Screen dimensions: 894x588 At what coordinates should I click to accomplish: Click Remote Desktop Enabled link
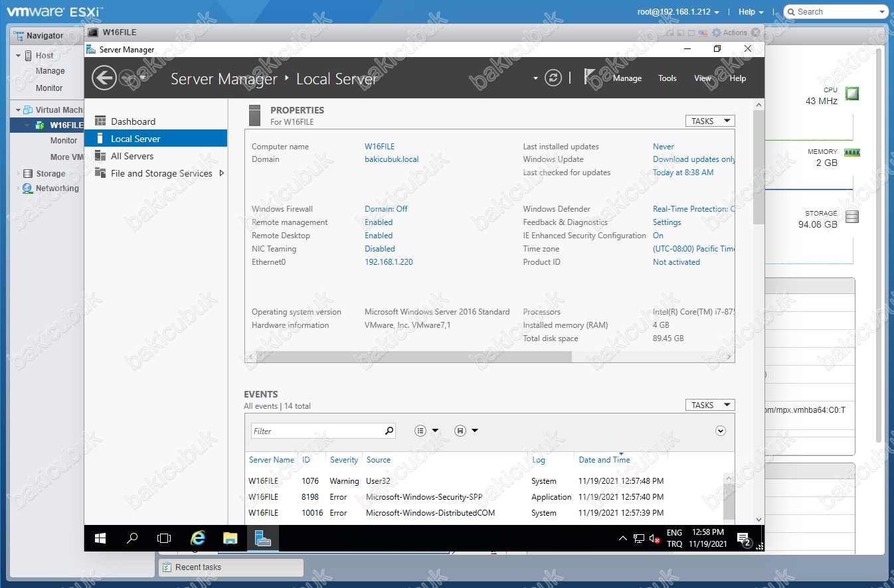tap(379, 236)
